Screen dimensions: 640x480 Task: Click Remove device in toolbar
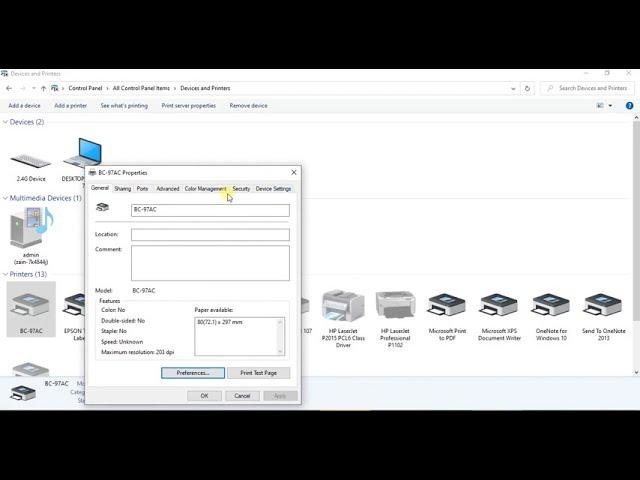[248, 106]
